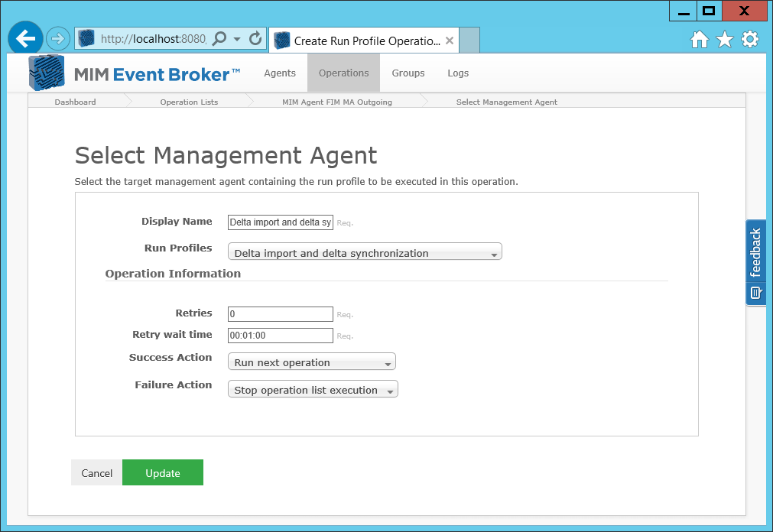The image size is (773, 532).
Task: Go to Operation Lists breadcrumb
Action: point(189,102)
